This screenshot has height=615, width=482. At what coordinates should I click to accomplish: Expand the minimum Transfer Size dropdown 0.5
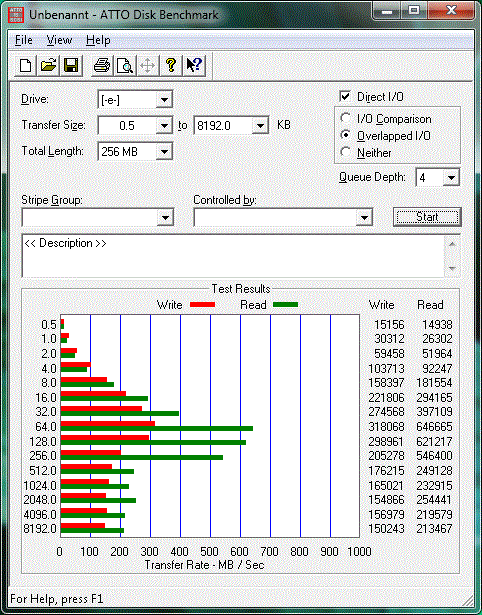pyautogui.click(x=164, y=126)
